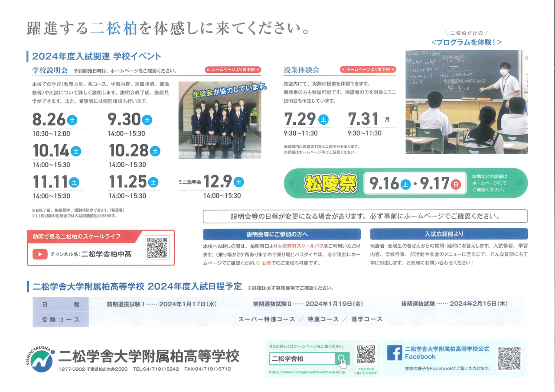Click the 2024年度入試日程予定 heading
The image size is (555, 392).
click(137, 287)
